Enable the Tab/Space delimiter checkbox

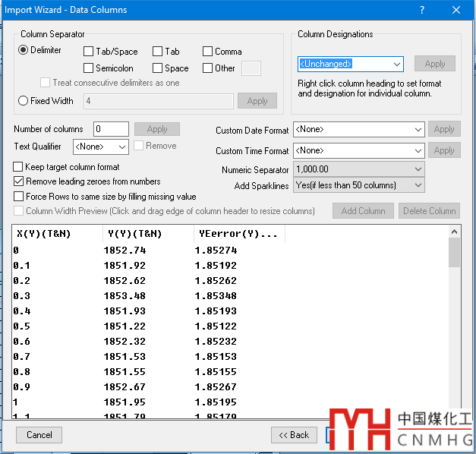pyautogui.click(x=89, y=52)
